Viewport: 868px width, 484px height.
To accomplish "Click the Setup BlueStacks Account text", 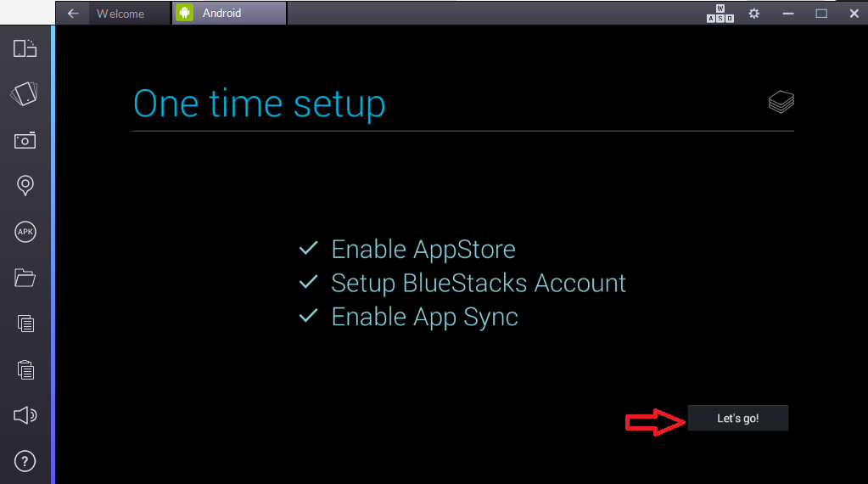I will (x=479, y=283).
